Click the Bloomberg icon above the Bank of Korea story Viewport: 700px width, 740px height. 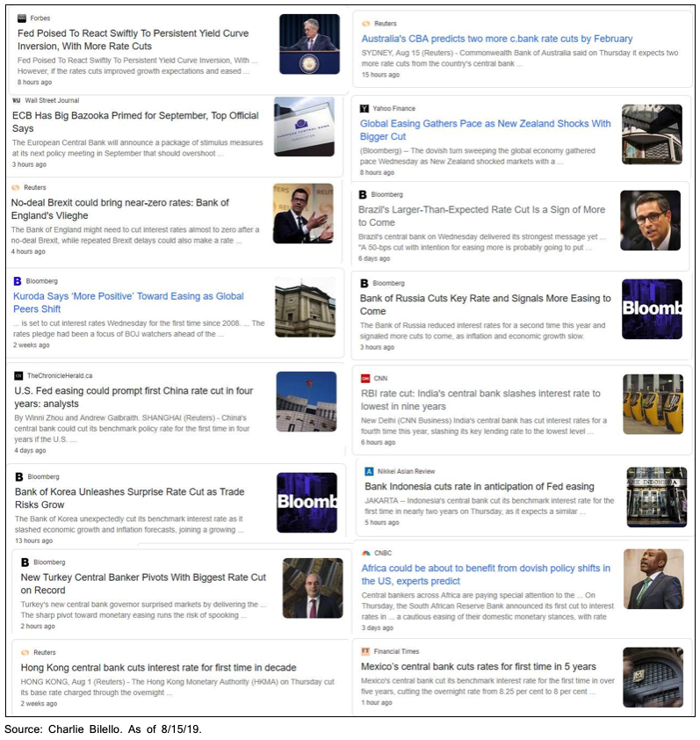tap(18, 476)
